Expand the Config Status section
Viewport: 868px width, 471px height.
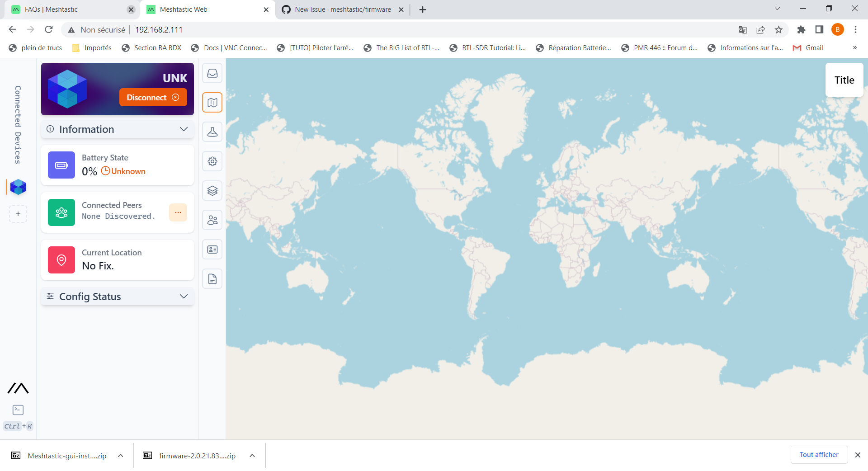pos(118,297)
